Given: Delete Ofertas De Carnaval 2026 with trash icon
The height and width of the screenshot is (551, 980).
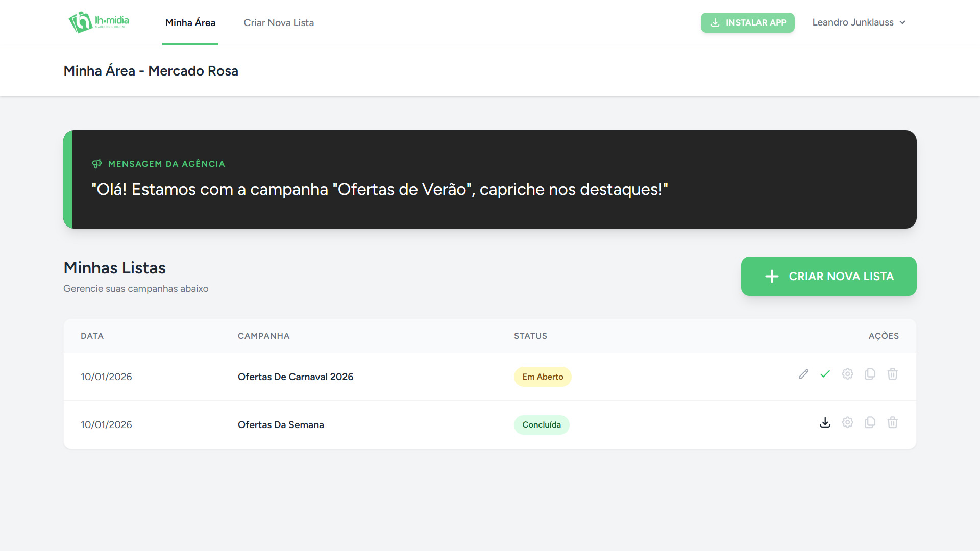Looking at the screenshot, I should coord(893,374).
